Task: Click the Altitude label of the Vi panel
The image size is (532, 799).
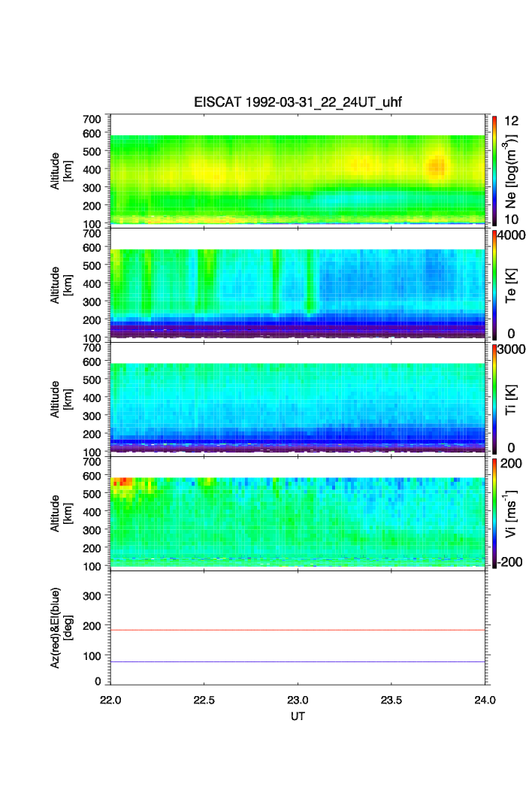Action: 61,513
